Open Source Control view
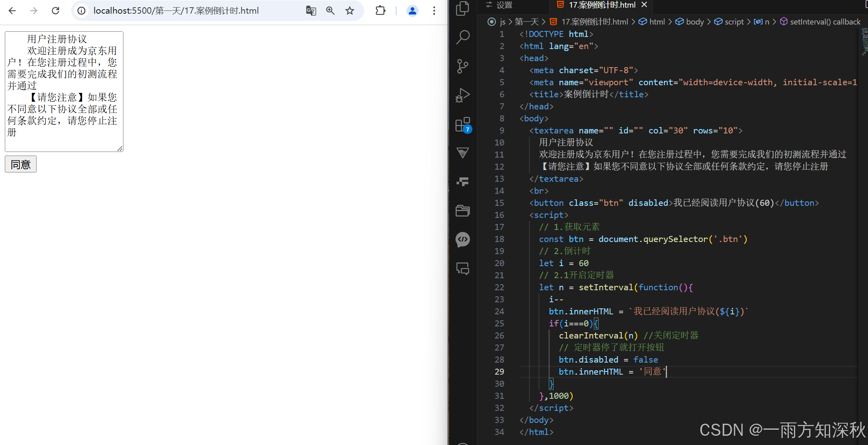The height and width of the screenshot is (445, 868). pos(463,66)
